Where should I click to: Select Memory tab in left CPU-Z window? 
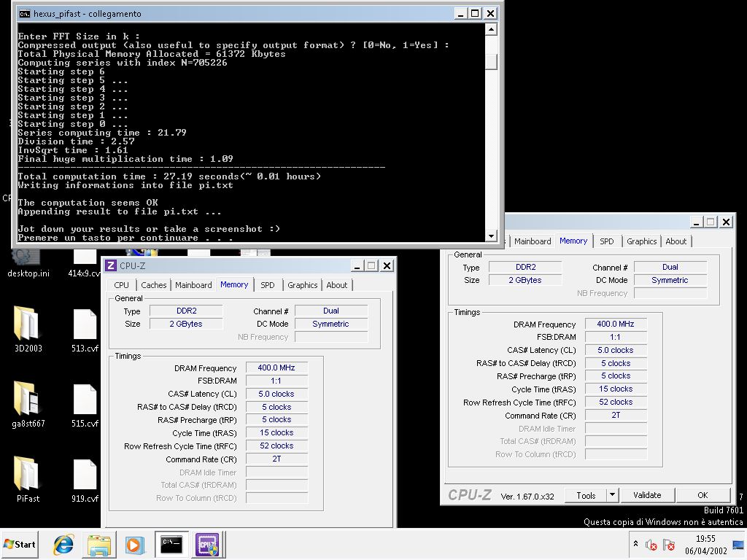click(234, 284)
